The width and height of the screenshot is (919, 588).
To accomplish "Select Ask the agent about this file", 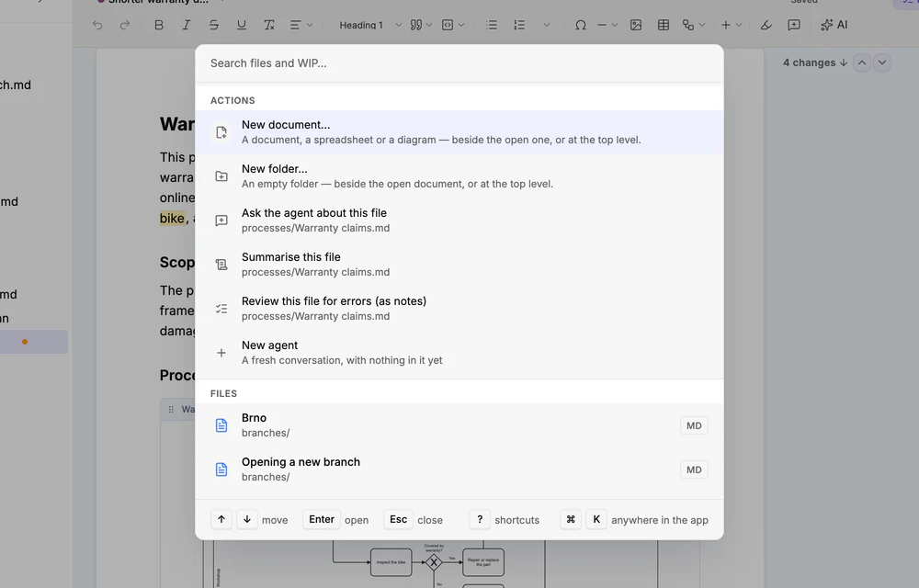I will [x=459, y=220].
